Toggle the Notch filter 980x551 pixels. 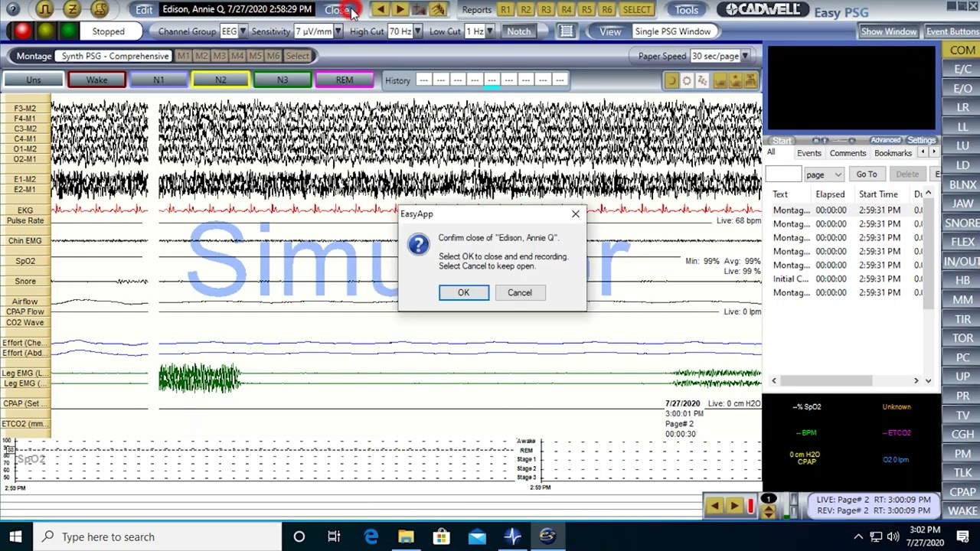click(x=518, y=31)
